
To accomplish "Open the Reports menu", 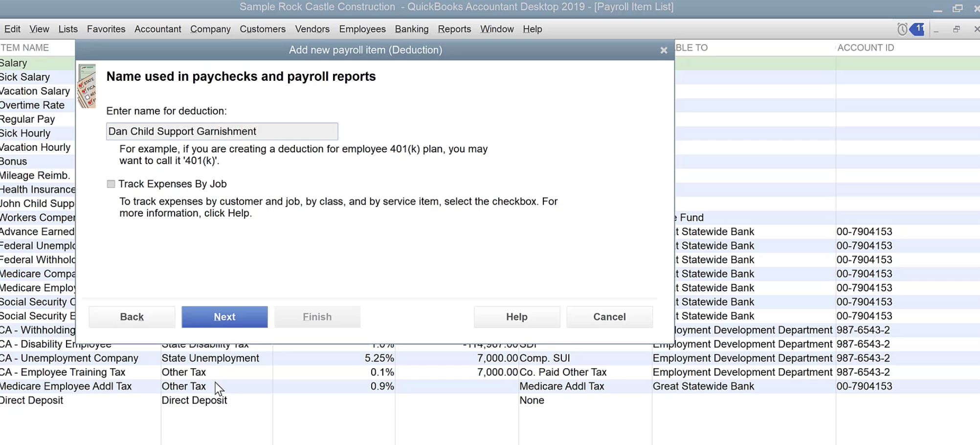I will 454,29.
